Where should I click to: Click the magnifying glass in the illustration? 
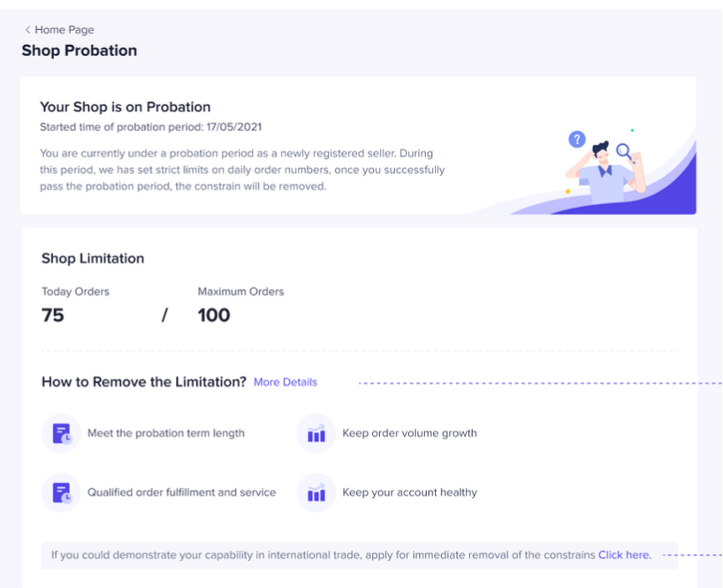coord(625,151)
